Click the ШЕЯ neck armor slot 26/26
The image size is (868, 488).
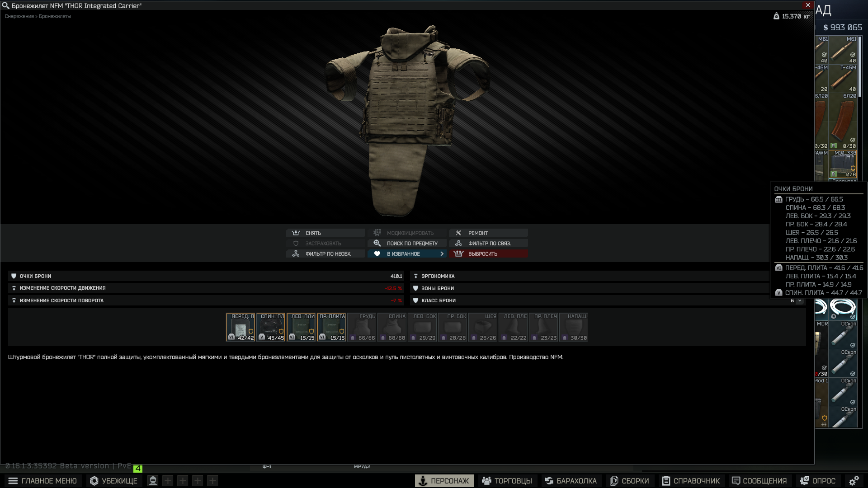click(483, 327)
